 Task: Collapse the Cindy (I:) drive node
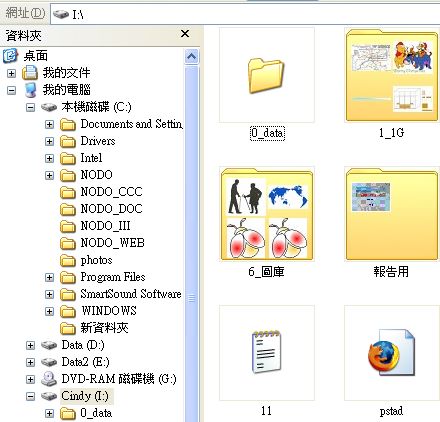[30, 396]
